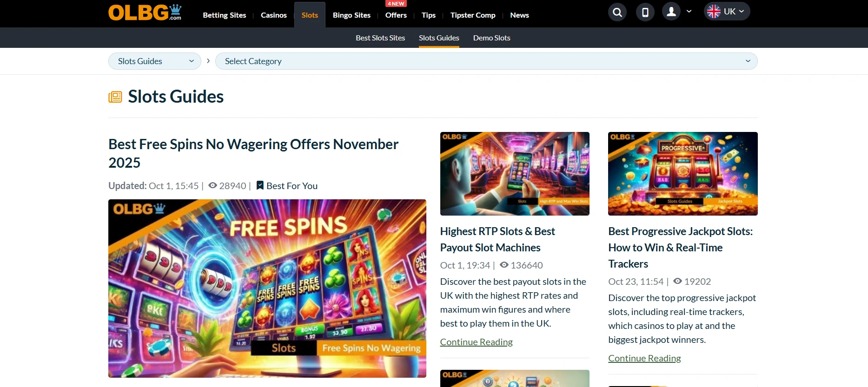Click the UK flag icon
Image resolution: width=868 pixels, height=387 pixels.
coord(714,12)
